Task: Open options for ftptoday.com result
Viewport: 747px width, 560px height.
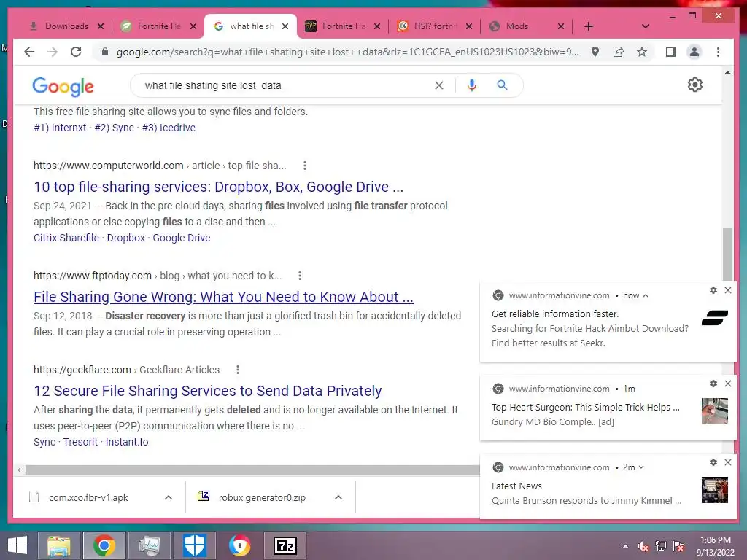Action: coord(299,276)
